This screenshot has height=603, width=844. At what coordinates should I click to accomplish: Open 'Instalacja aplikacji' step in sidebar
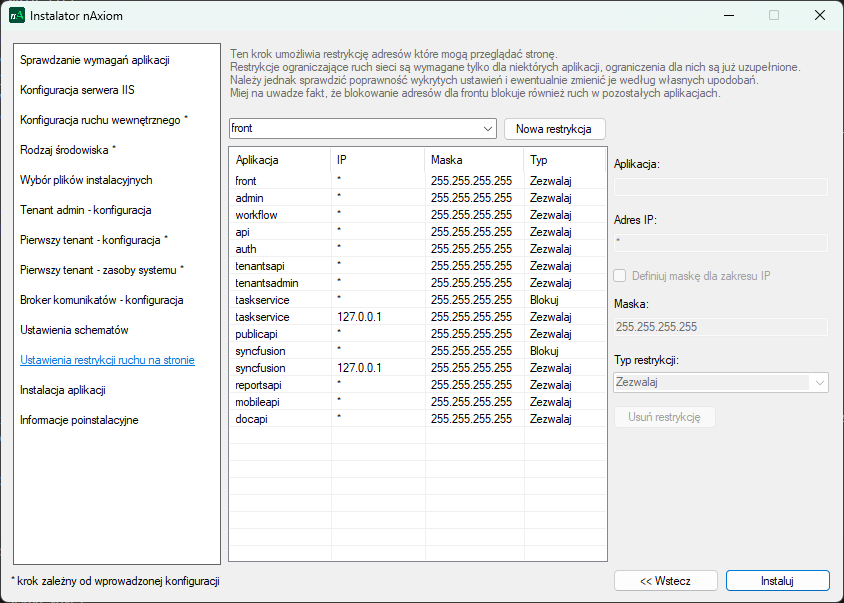[63, 390]
